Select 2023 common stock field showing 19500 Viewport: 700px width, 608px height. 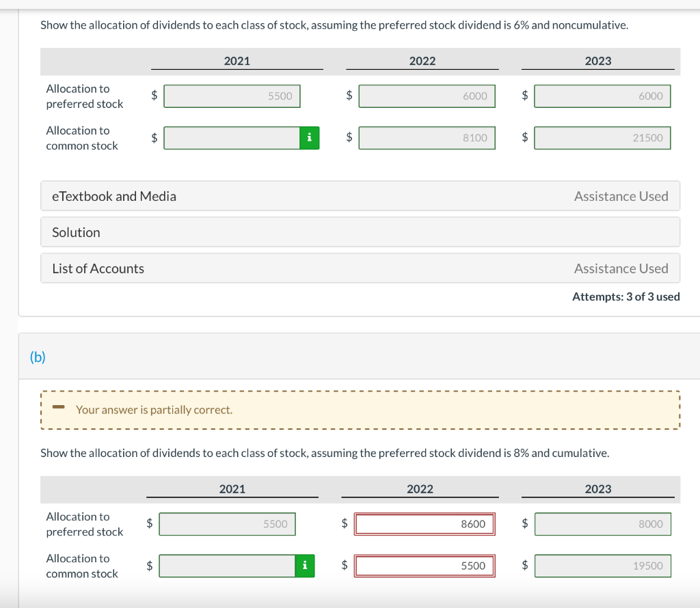603,566
